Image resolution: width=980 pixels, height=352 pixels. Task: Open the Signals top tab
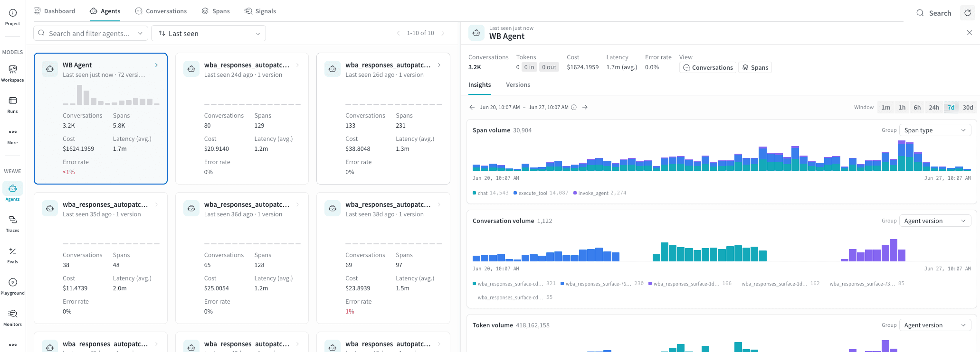(260, 11)
